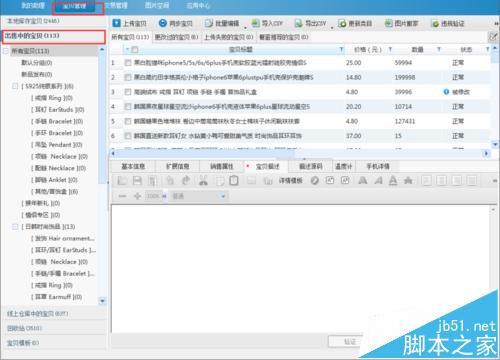Switch to the 扩展信息 tab
This screenshot has width=500, height=360.
pyautogui.click(x=177, y=166)
